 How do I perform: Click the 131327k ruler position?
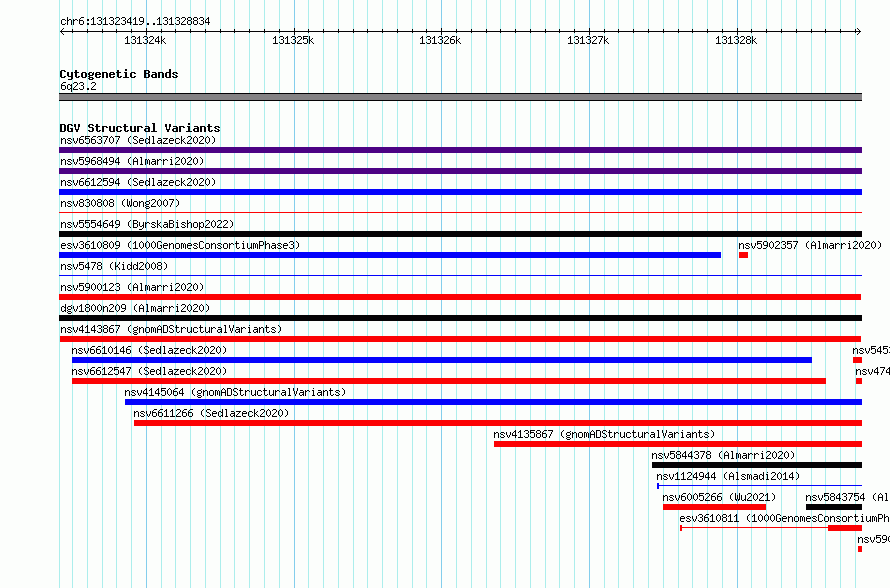coord(588,40)
